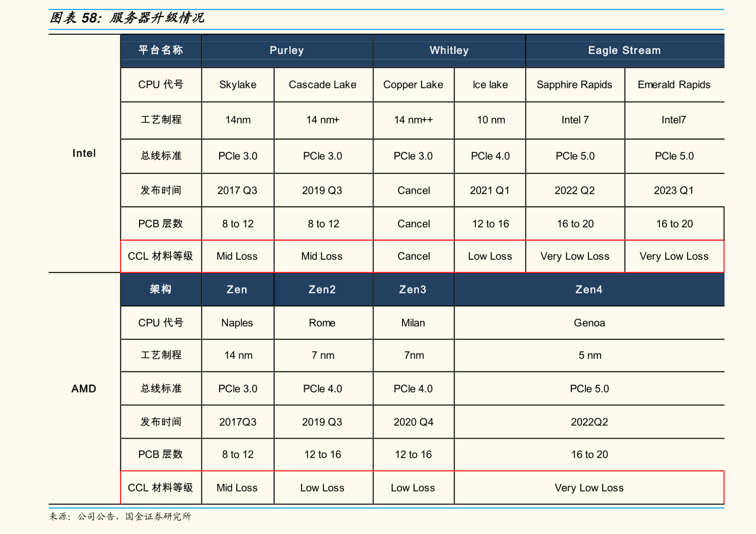This screenshot has height=534, width=756.
Task: Select the 'Genoa' cell
Action: (x=589, y=323)
